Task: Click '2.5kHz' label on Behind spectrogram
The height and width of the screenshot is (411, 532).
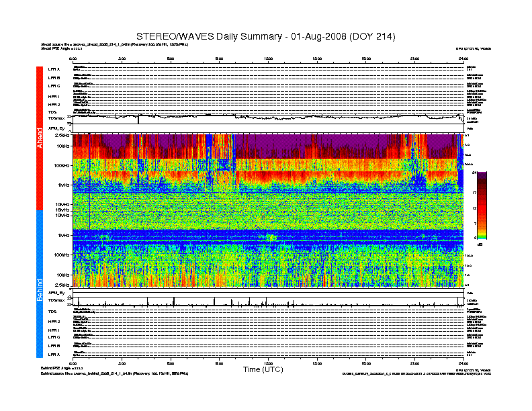Action: 62,285
